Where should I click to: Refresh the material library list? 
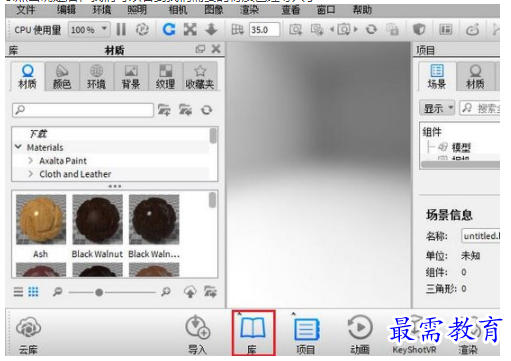click(207, 110)
